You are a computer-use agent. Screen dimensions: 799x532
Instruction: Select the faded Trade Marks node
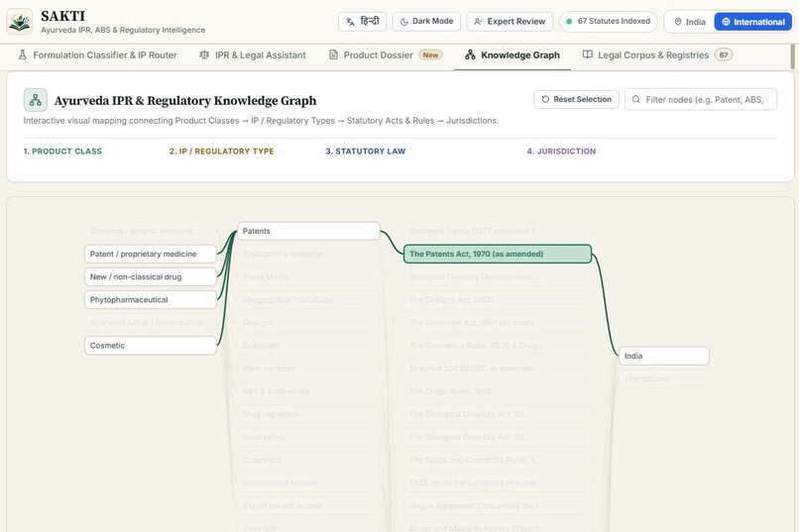coord(309,277)
